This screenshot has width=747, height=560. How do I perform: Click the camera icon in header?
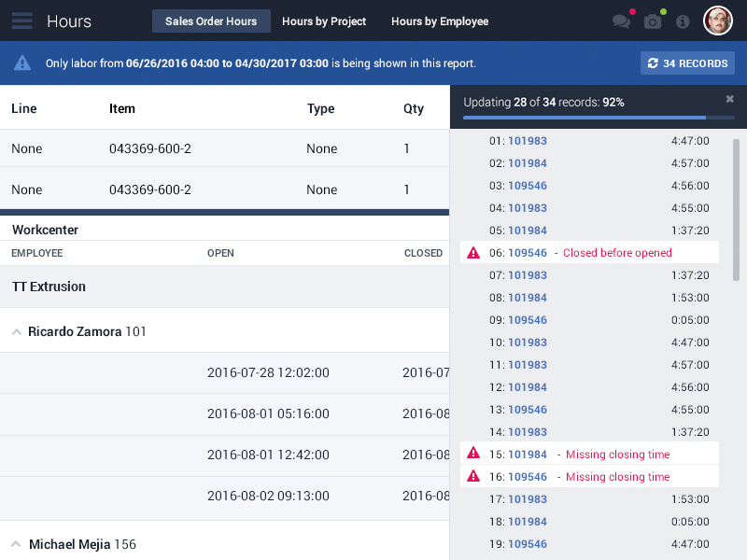[653, 21]
